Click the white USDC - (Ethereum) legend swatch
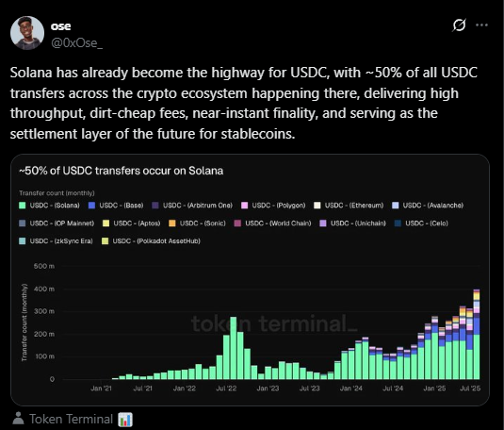 click(x=317, y=206)
